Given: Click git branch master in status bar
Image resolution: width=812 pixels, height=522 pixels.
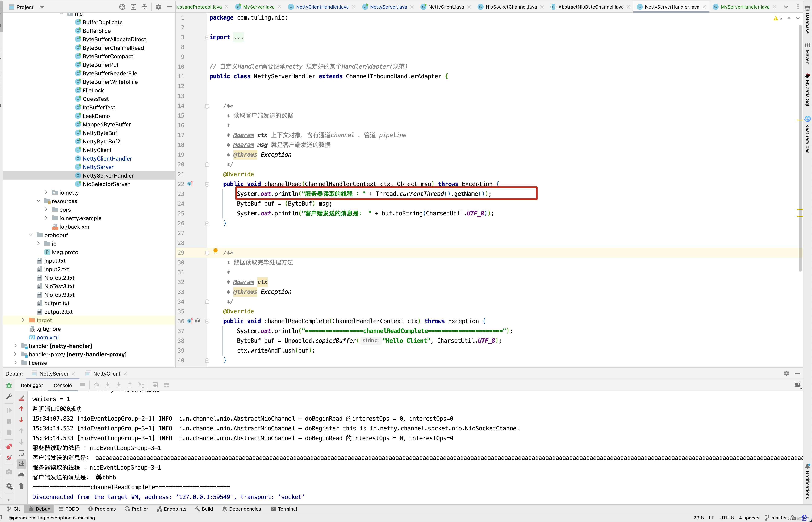Looking at the screenshot, I should (776, 518).
